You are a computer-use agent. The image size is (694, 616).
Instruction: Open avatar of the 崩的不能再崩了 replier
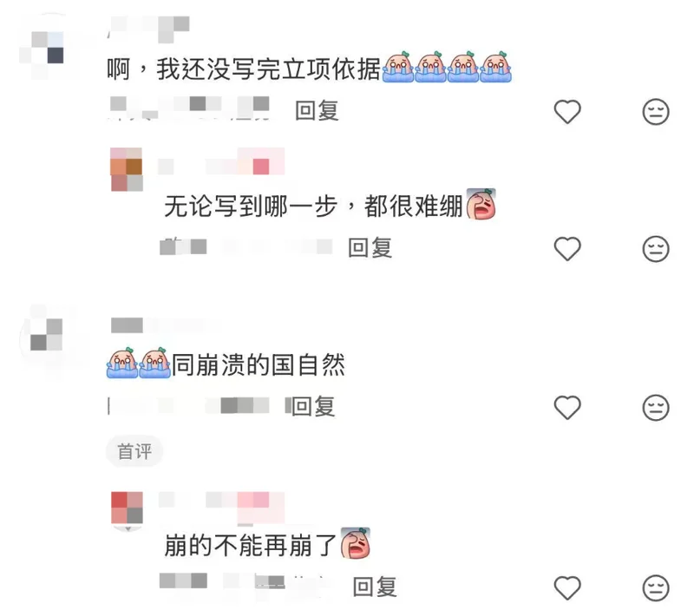pos(127,509)
